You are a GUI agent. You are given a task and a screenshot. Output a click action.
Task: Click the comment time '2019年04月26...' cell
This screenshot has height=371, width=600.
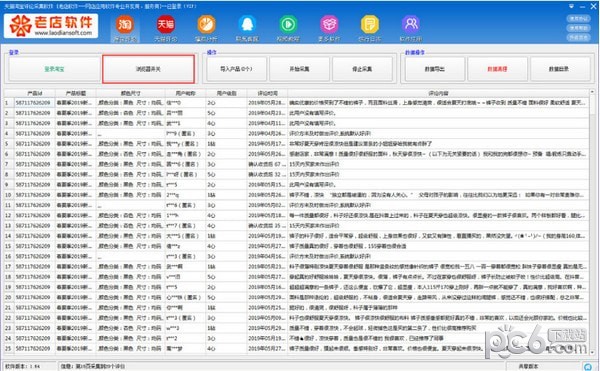point(267,133)
